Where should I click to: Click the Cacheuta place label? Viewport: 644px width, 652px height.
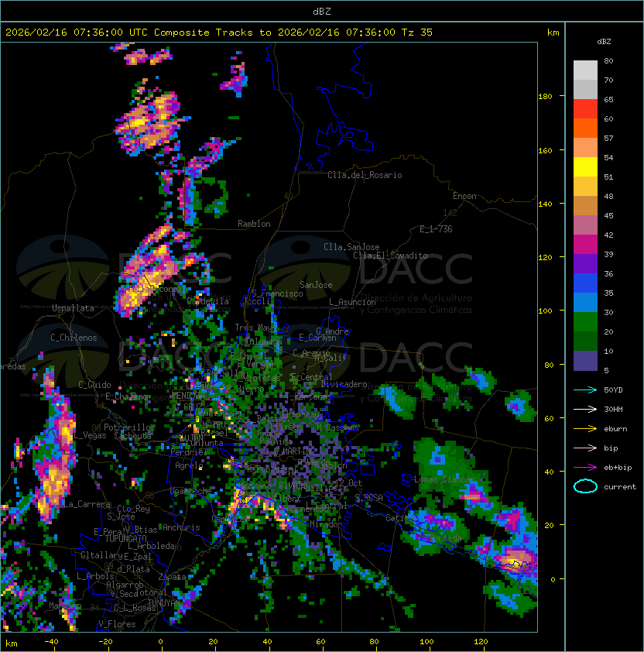(132, 436)
